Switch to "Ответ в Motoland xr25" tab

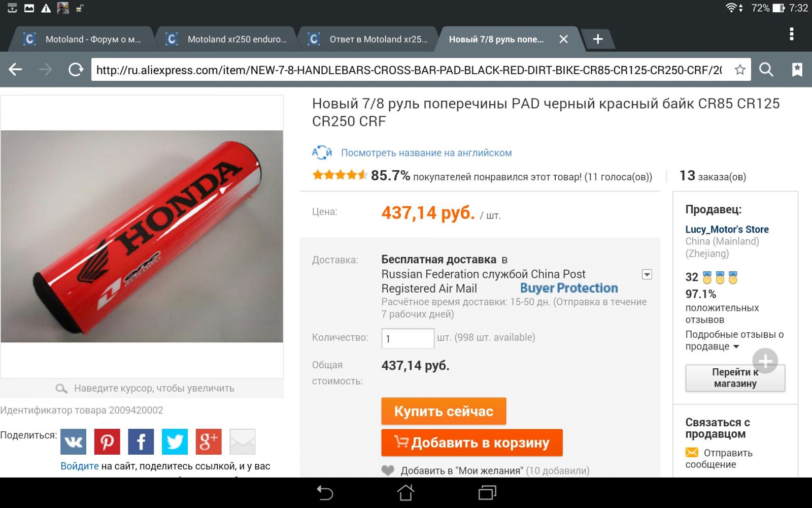pyautogui.click(x=368, y=39)
